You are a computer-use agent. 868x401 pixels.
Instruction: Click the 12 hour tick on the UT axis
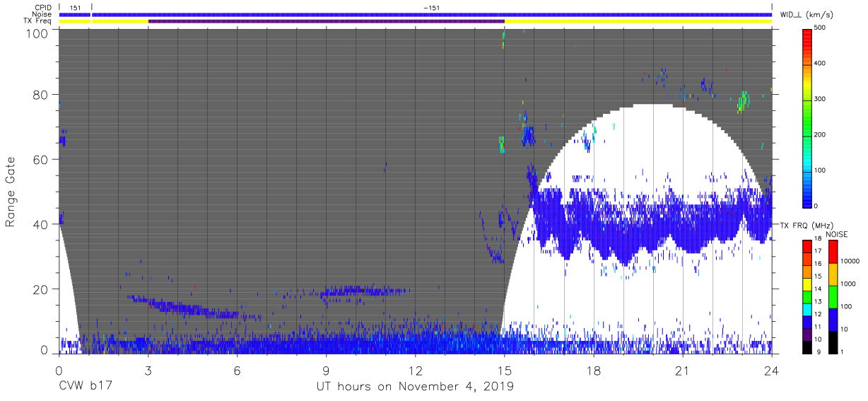[415, 371]
